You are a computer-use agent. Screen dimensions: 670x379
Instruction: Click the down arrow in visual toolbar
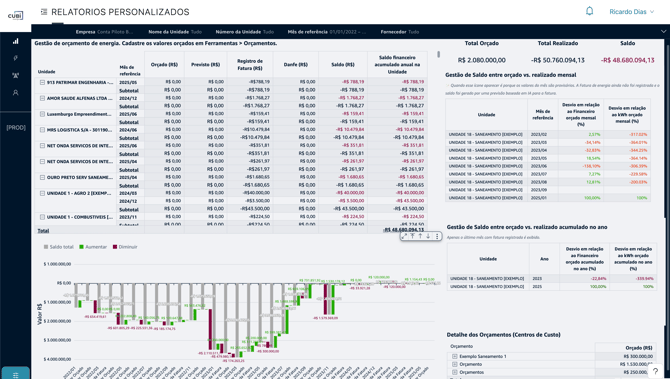coord(428,236)
